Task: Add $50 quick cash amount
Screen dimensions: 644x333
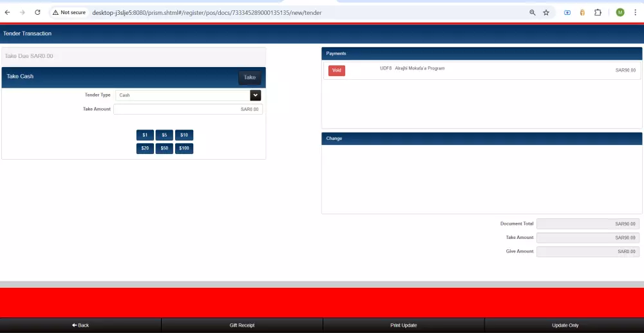Action: pos(164,148)
